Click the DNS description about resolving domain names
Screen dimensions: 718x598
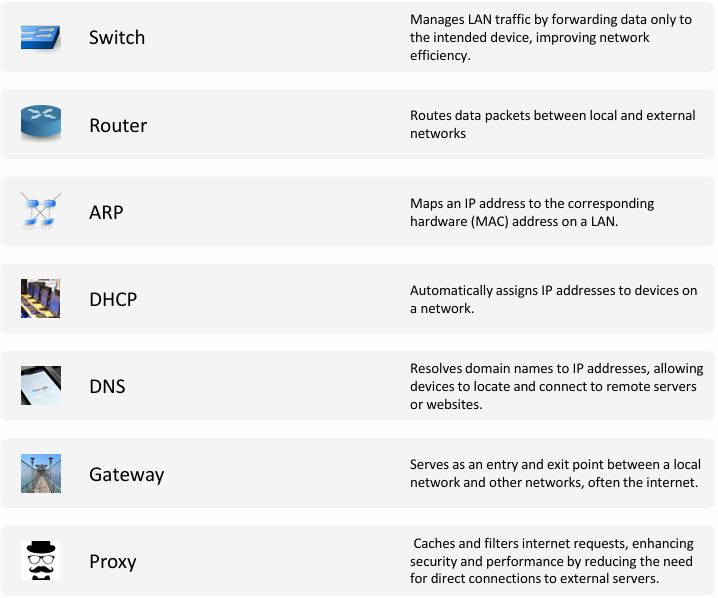(x=556, y=386)
